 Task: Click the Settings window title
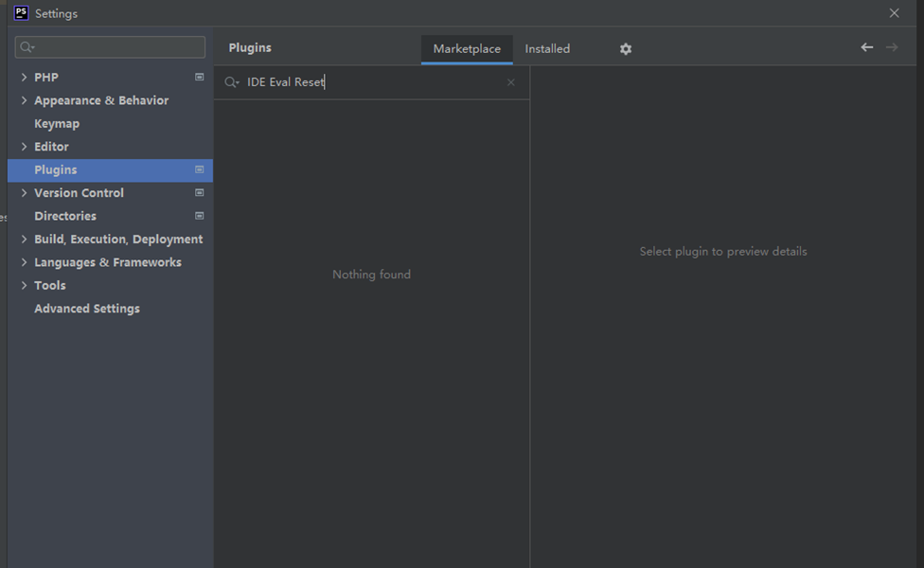click(x=56, y=13)
